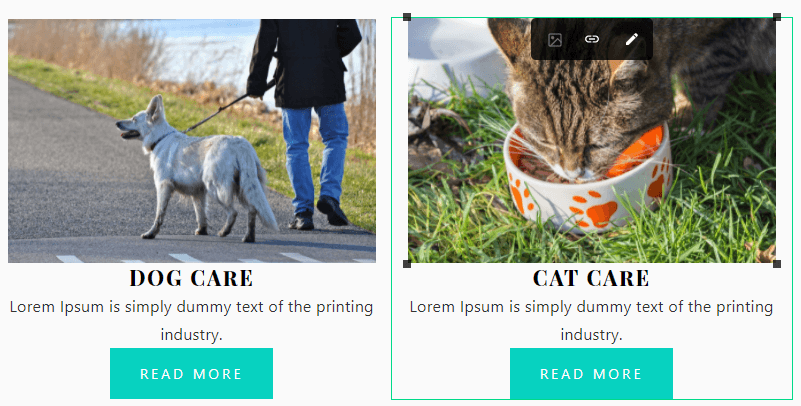This screenshot has width=801, height=406.
Task: Click the top-right resize handle of cat image
Action: pyautogui.click(x=777, y=17)
